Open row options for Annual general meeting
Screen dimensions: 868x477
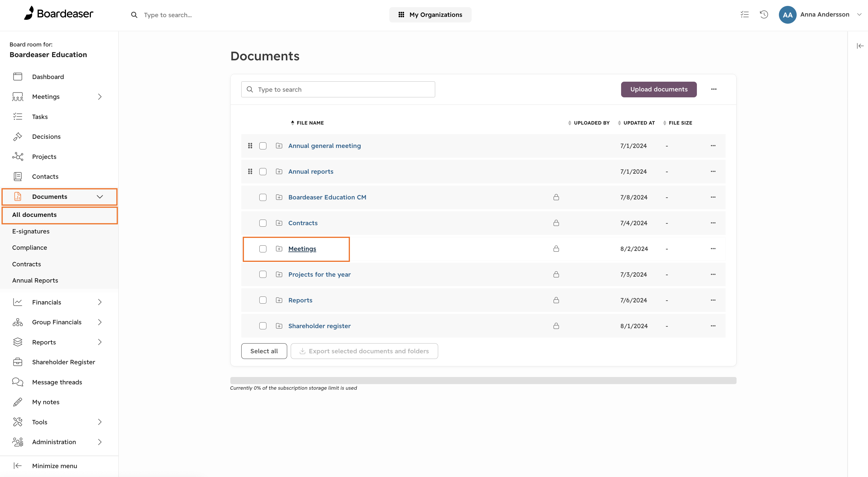713,146
